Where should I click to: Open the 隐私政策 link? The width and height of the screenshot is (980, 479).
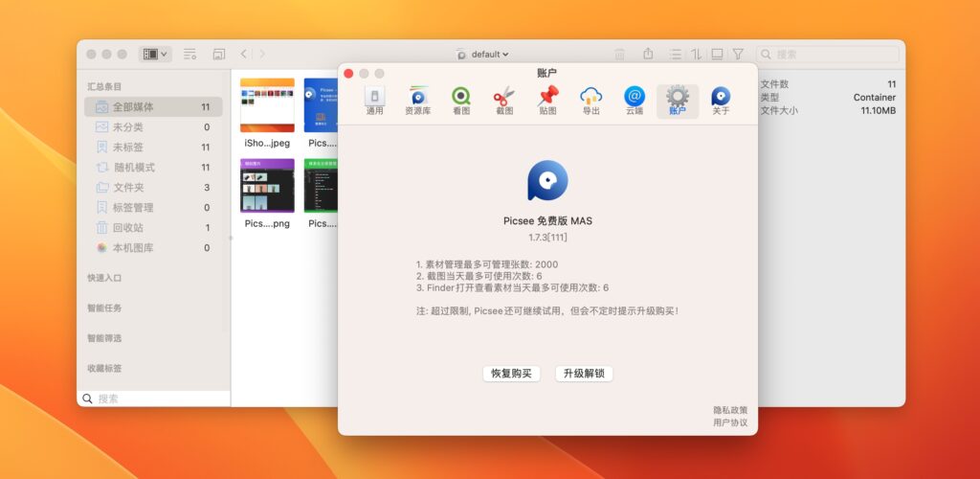point(730,410)
